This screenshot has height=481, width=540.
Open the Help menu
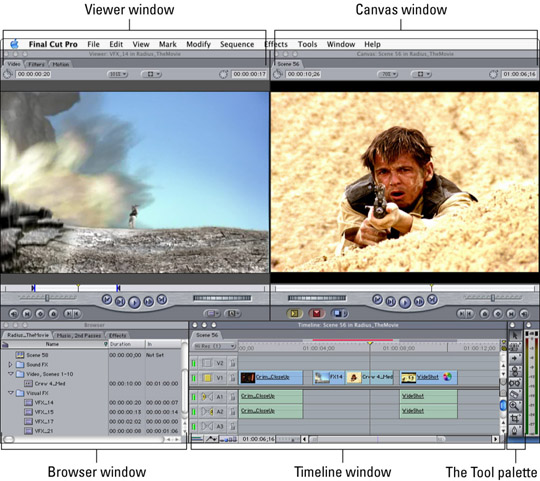pos(372,44)
